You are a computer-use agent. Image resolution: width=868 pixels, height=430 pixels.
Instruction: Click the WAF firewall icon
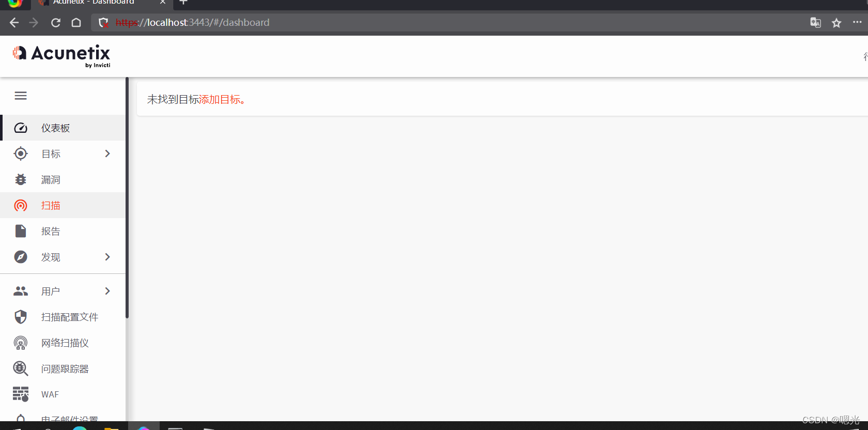[x=21, y=394]
